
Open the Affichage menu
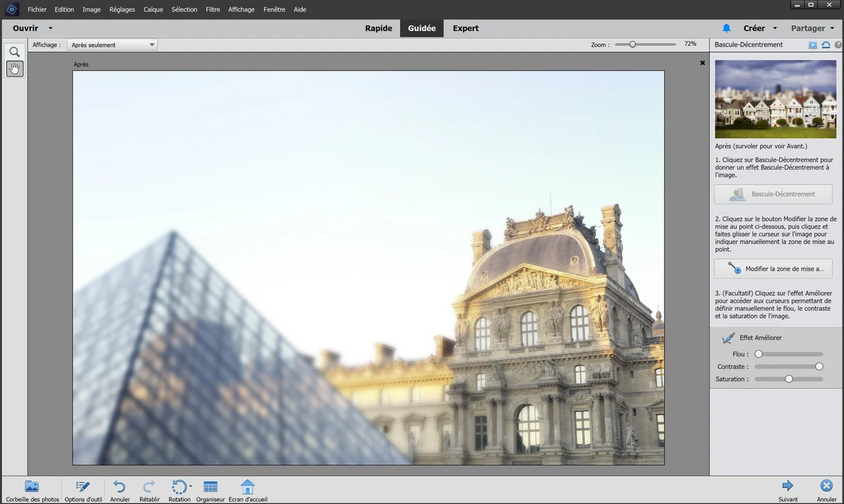[x=241, y=10]
